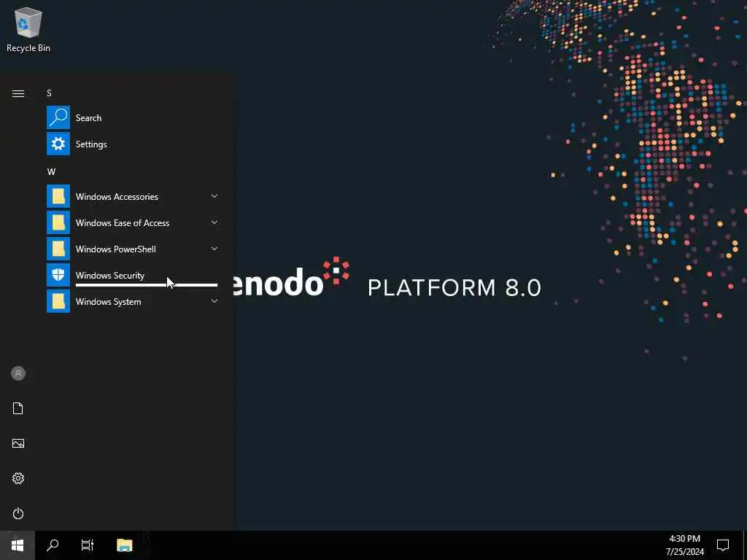Click the Power button in Start sidebar
The width and height of the screenshot is (747, 560).
coord(18,513)
